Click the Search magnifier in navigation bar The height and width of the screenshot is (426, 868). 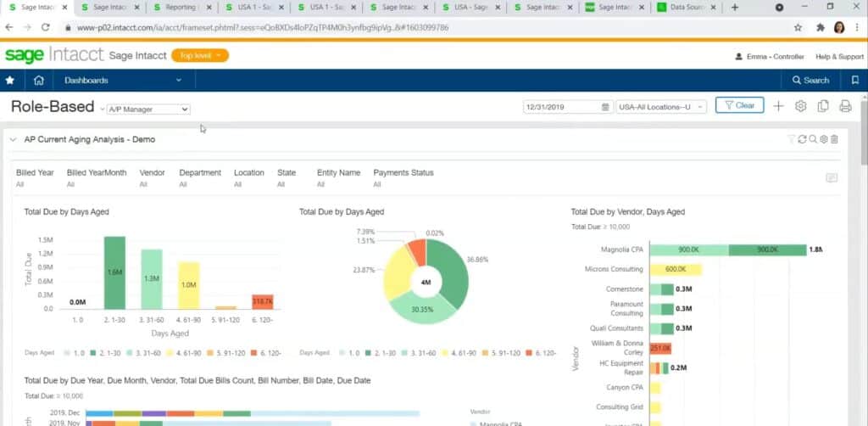(797, 81)
